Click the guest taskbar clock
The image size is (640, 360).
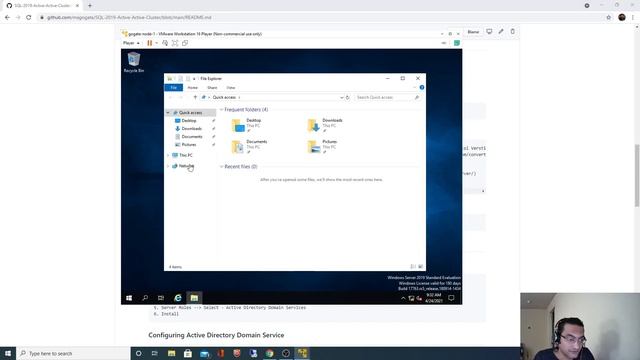[x=434, y=298]
